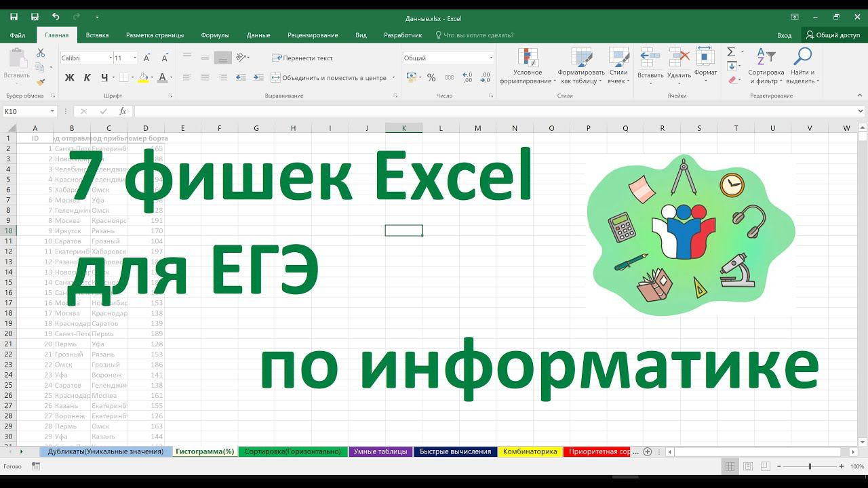Paste with the Вставить clipboard button
The height and width of the screenshot is (488, 868).
click(17, 66)
